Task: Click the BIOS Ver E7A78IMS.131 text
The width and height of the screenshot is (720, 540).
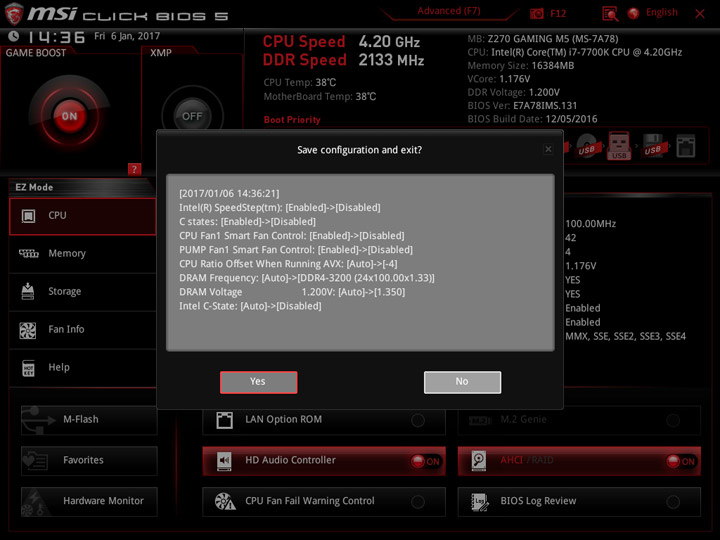Action: click(x=522, y=106)
